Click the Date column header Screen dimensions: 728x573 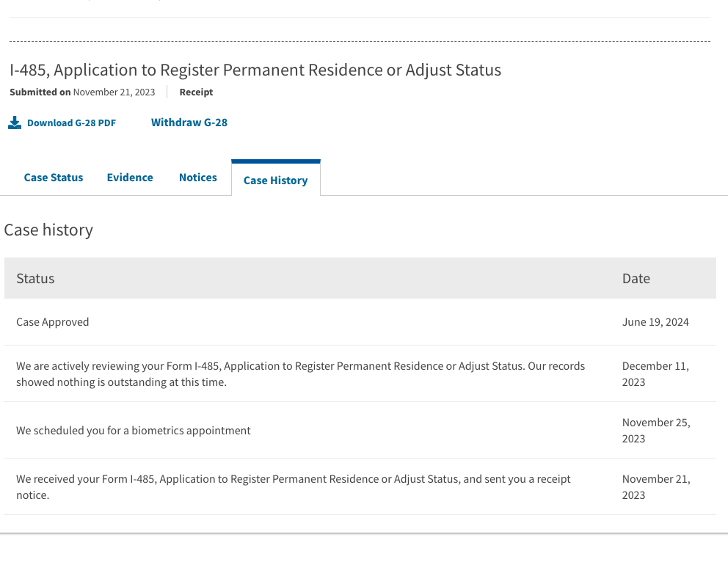point(636,278)
